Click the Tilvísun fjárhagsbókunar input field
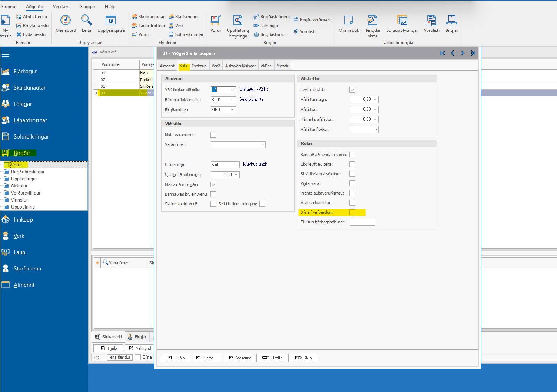 [362, 222]
